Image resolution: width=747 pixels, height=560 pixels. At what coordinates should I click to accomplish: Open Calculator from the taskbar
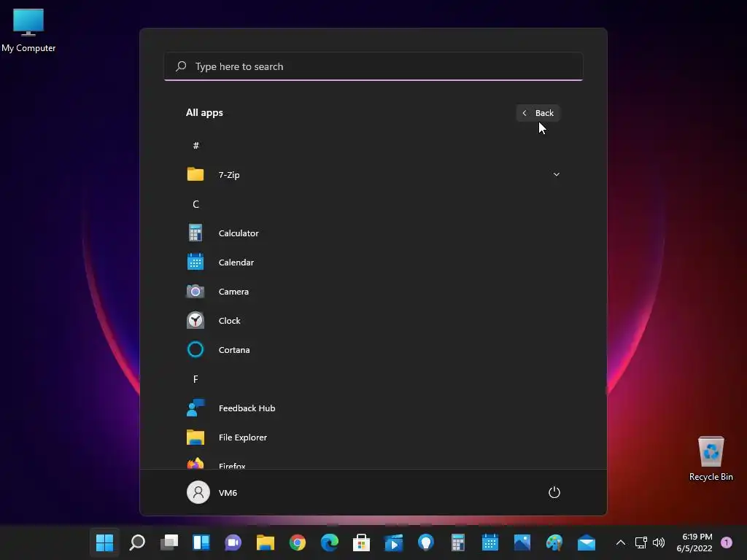click(458, 542)
